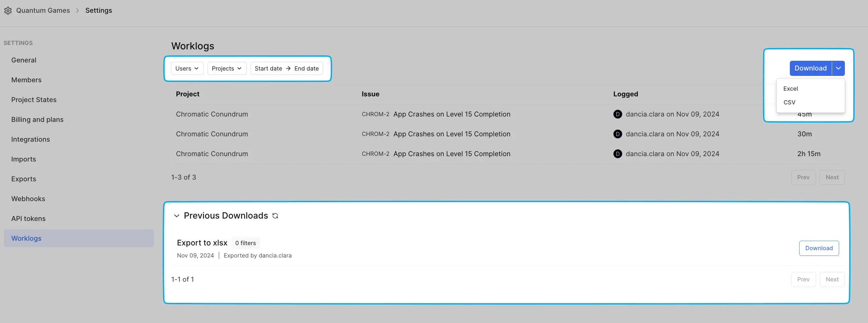The width and height of the screenshot is (868, 323).
Task: Refresh the Previous Downloads list
Action: coord(275,216)
